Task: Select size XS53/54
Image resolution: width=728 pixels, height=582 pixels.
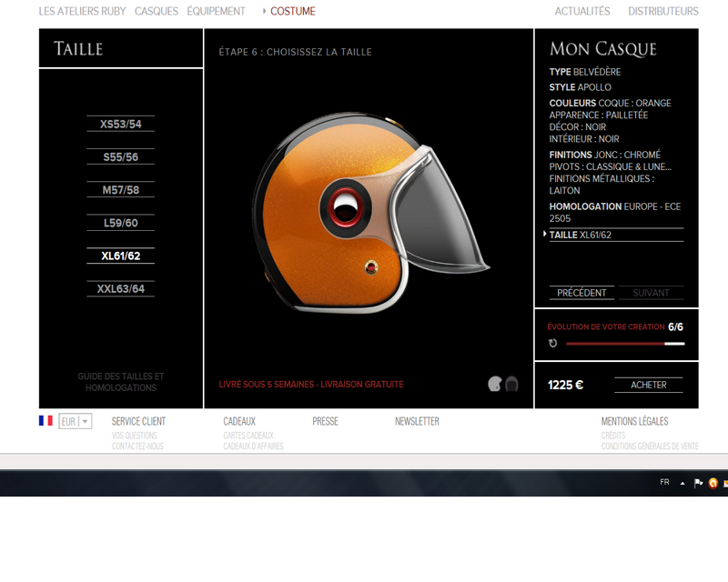Action: point(121,124)
